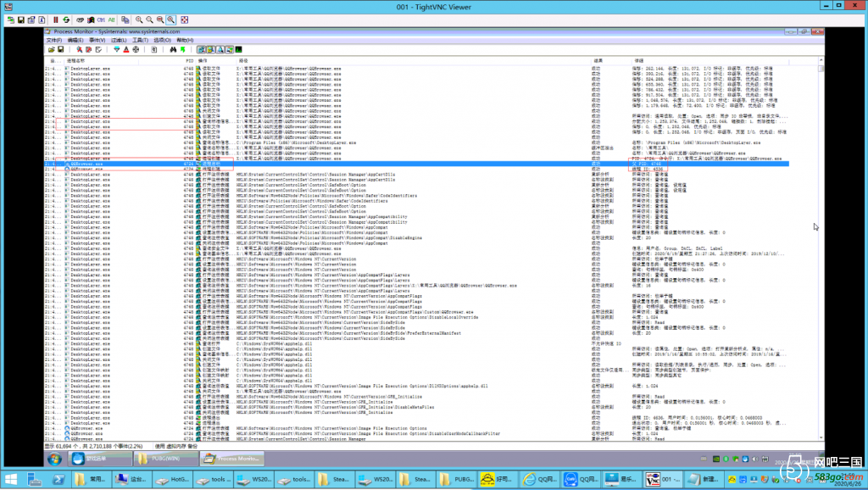Screen dimensions: 868x490
Task: Open the 过滤(L) menu
Action: tap(119, 41)
